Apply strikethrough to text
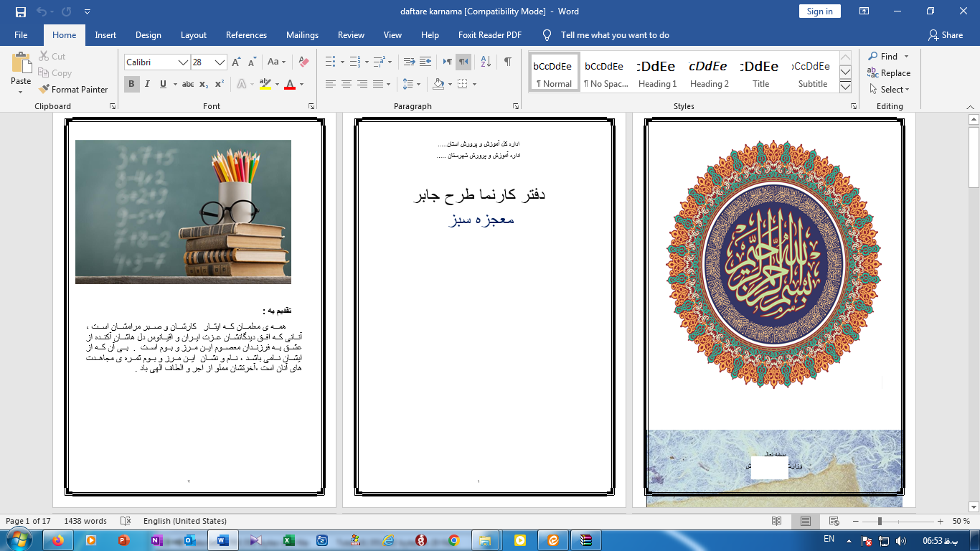Viewport: 980px width, 551px height. (x=188, y=84)
